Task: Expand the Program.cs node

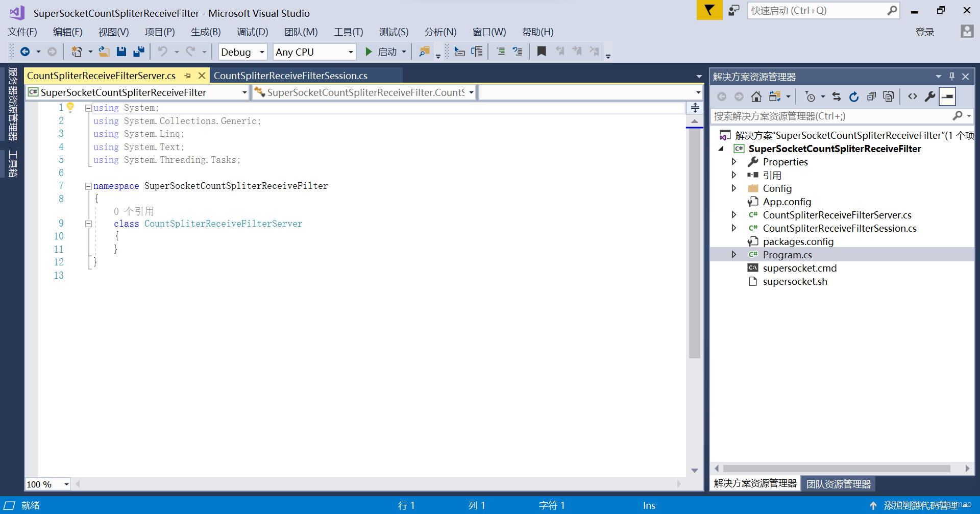Action: pyautogui.click(x=734, y=255)
